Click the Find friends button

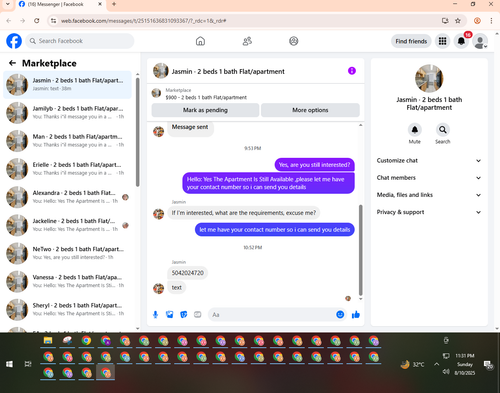pyautogui.click(x=411, y=41)
